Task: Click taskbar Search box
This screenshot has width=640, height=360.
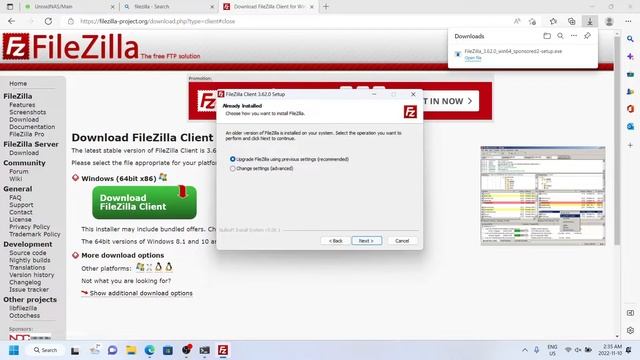Action: [45, 350]
